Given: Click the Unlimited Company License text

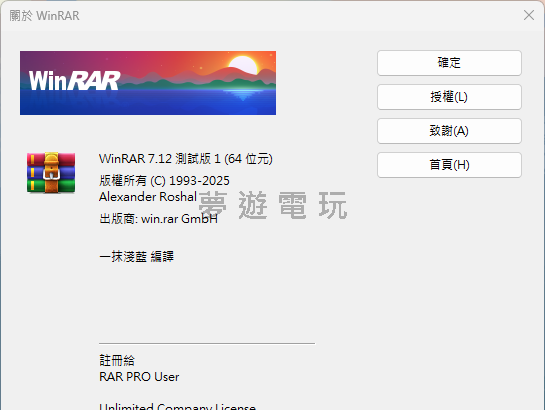Looking at the screenshot, I should point(178,406).
